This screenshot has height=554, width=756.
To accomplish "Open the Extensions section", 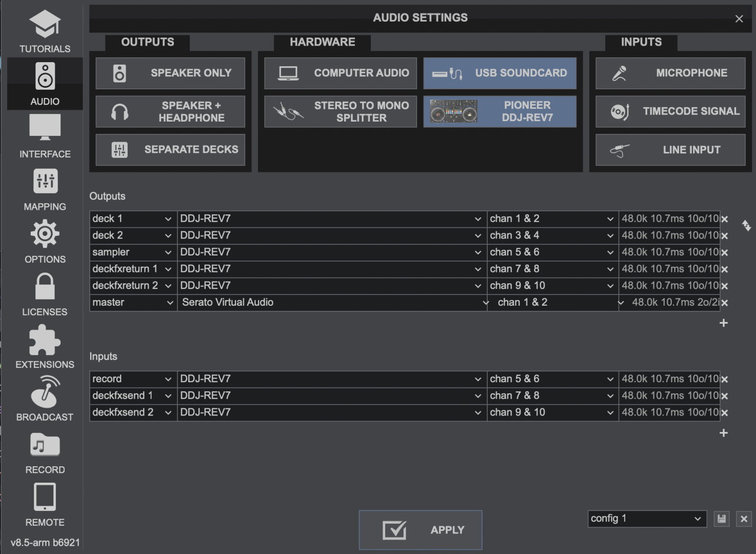I will (x=45, y=347).
